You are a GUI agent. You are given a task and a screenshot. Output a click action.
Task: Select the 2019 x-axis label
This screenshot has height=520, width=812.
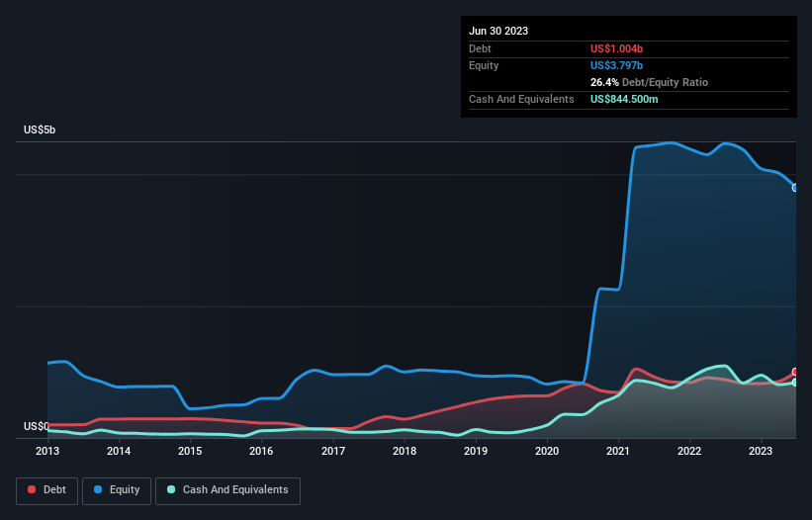476,451
